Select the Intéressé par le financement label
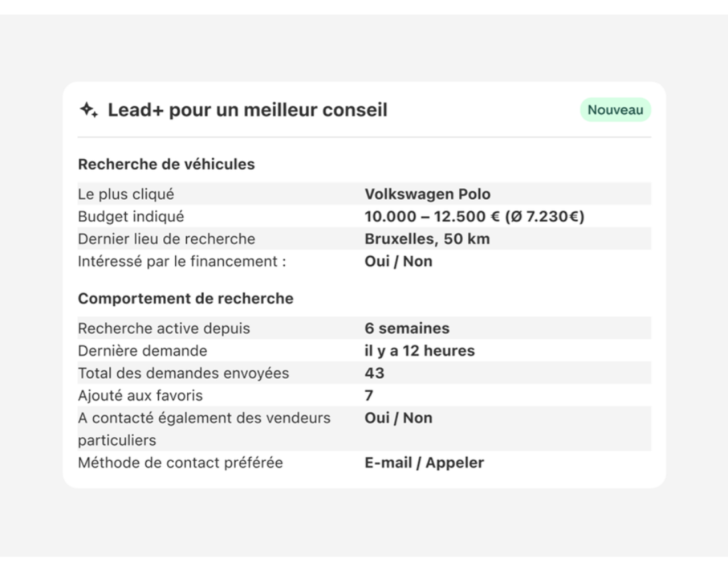The height and width of the screenshot is (572, 728). (x=181, y=261)
